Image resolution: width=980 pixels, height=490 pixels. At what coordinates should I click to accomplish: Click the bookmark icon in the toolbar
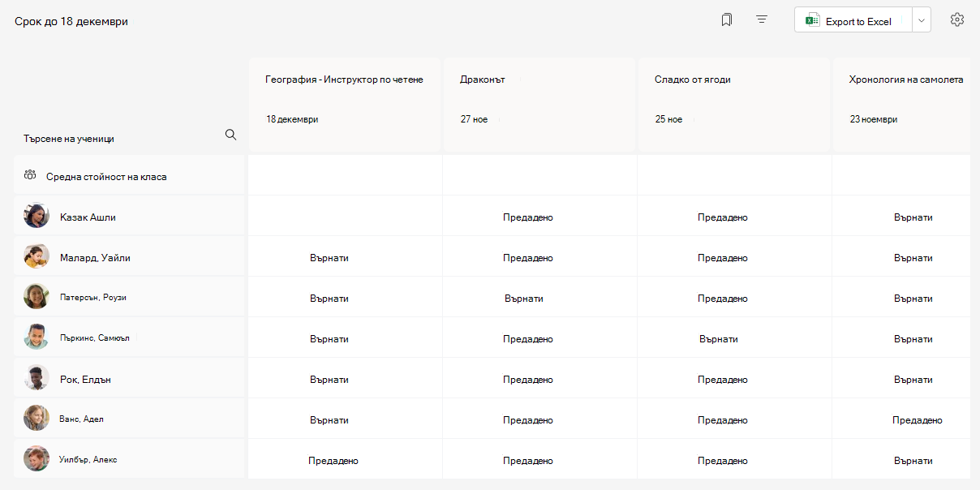coord(727,20)
